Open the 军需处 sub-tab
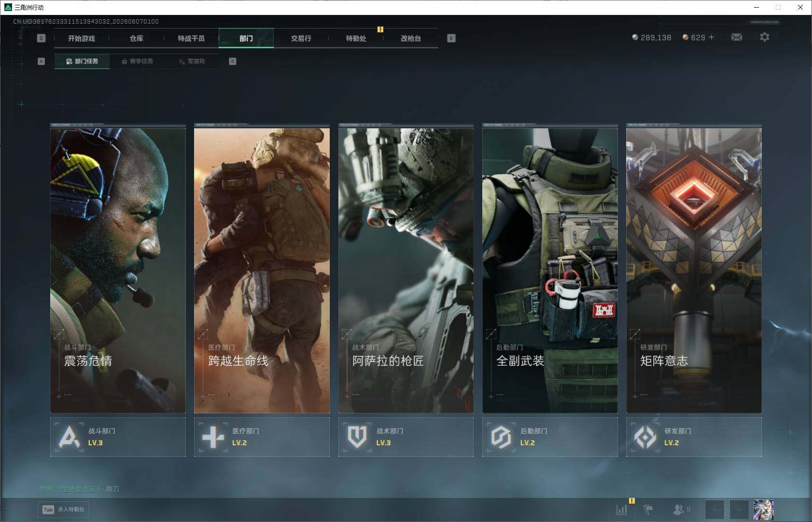 coord(192,61)
